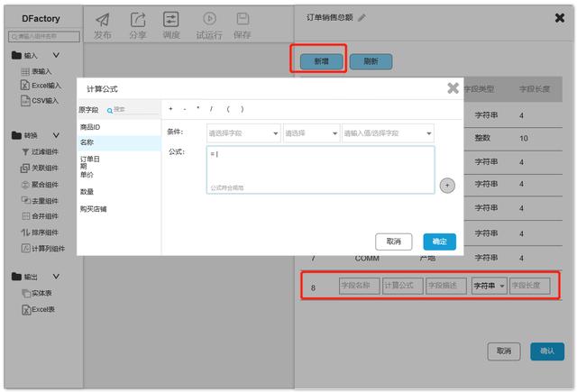Screen dimensions: 577x392
Task: Insert left parenthesis into formula
Action: pyautogui.click(x=228, y=109)
